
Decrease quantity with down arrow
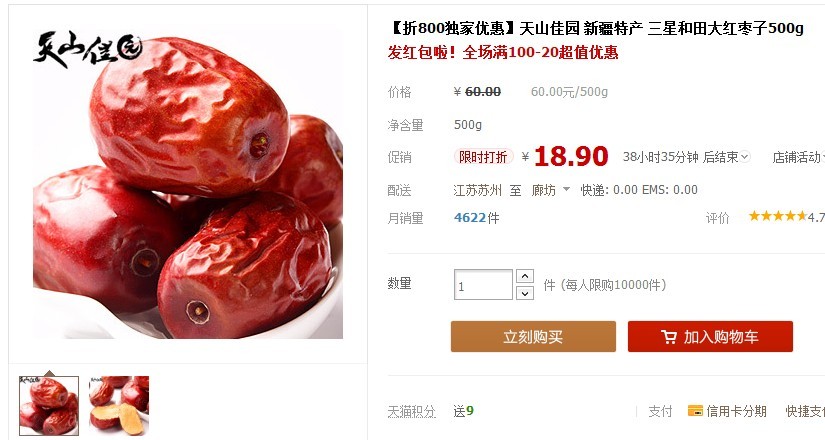[525, 293]
